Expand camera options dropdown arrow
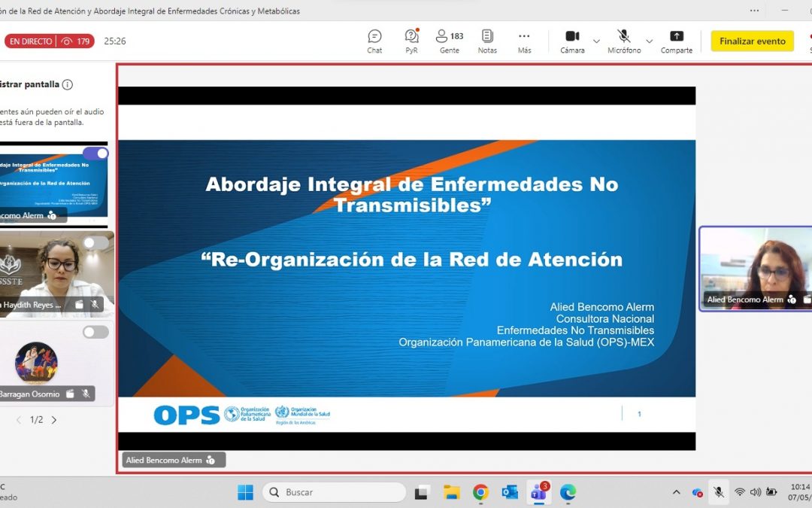Screen dimensions: 812x508 [x=596, y=41]
